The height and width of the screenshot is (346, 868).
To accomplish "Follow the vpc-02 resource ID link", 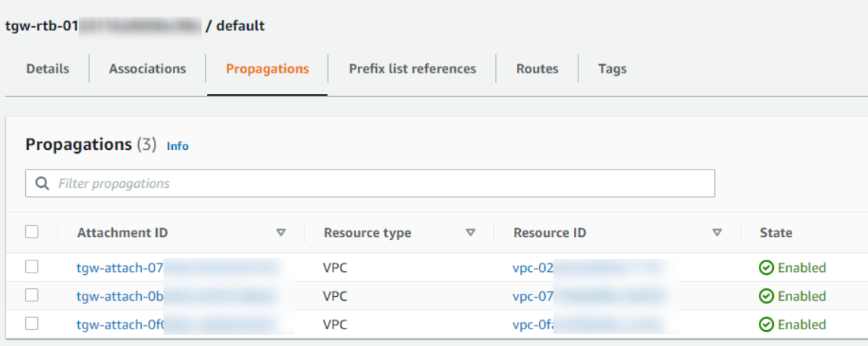I will click(534, 267).
